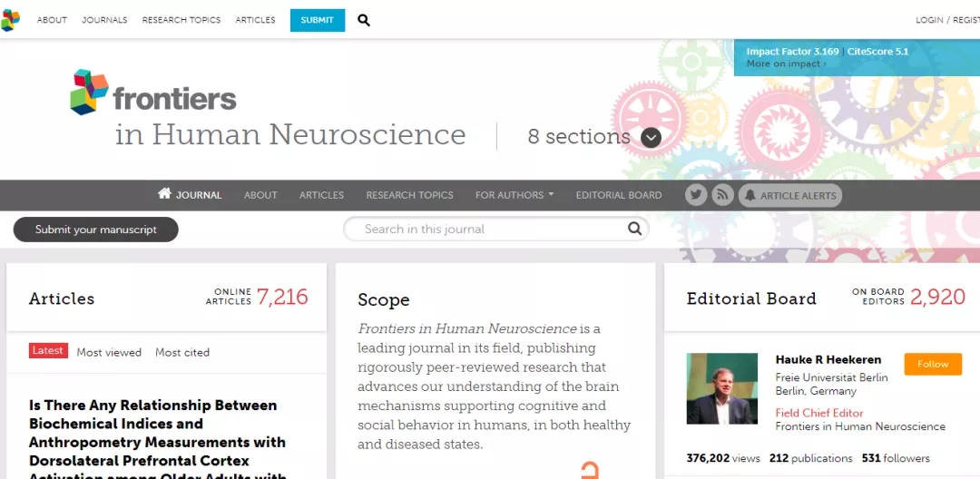
Task: Select the Latest articles tab
Action: coord(48,351)
